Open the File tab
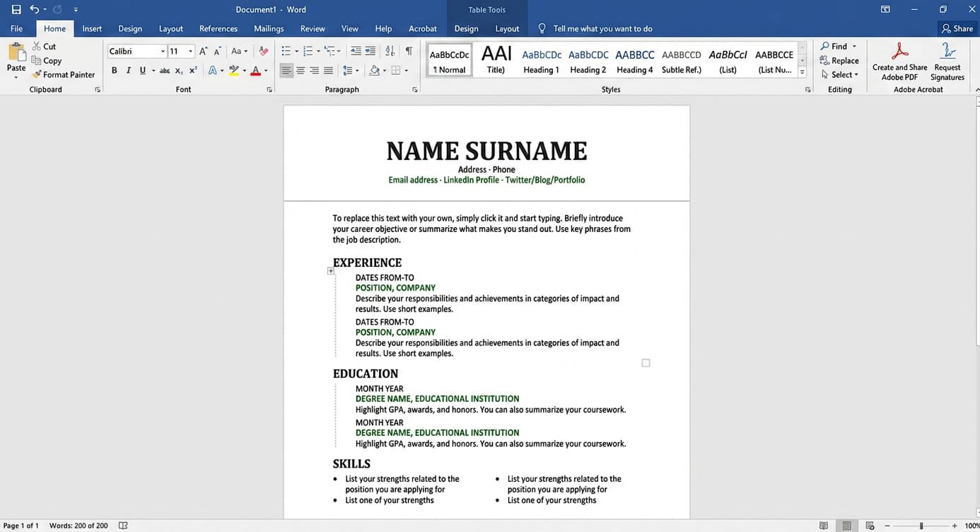 pos(16,28)
